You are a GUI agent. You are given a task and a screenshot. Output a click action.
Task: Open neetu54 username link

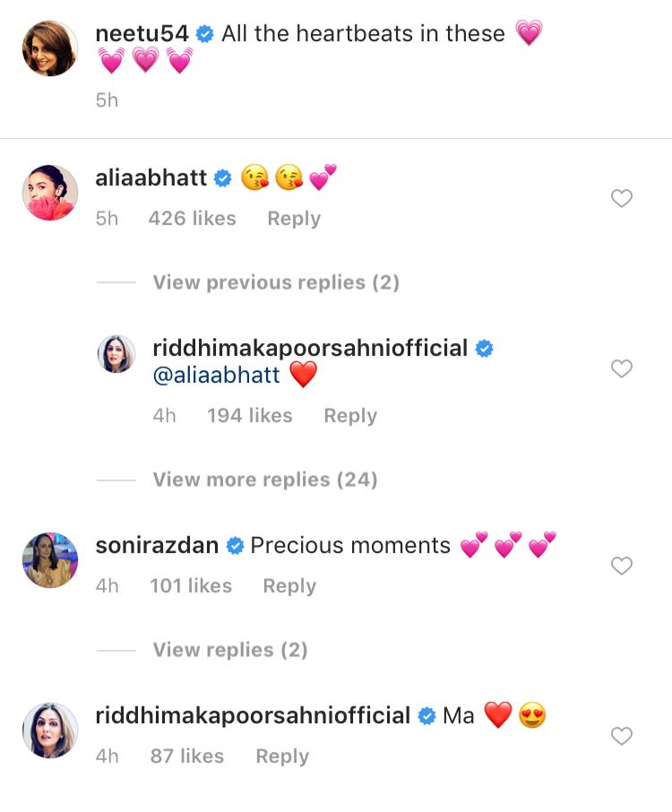pos(142,34)
